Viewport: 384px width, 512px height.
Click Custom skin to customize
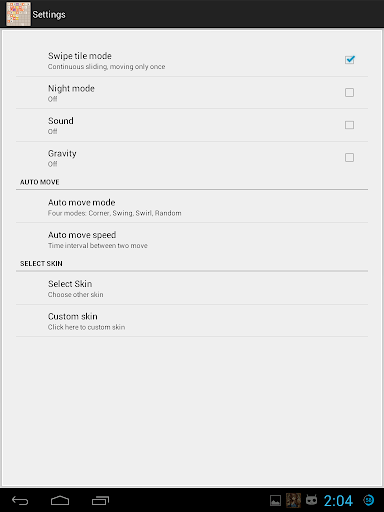click(192, 321)
